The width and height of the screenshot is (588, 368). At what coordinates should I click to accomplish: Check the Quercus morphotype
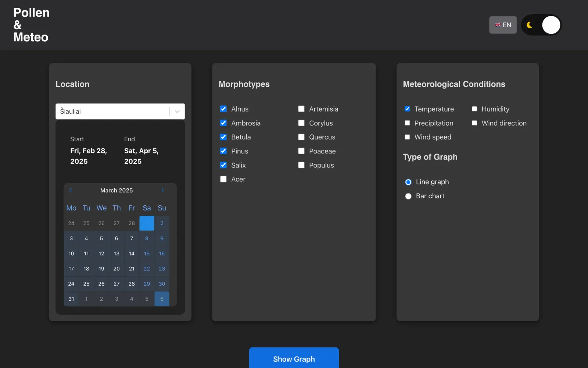[x=301, y=137]
